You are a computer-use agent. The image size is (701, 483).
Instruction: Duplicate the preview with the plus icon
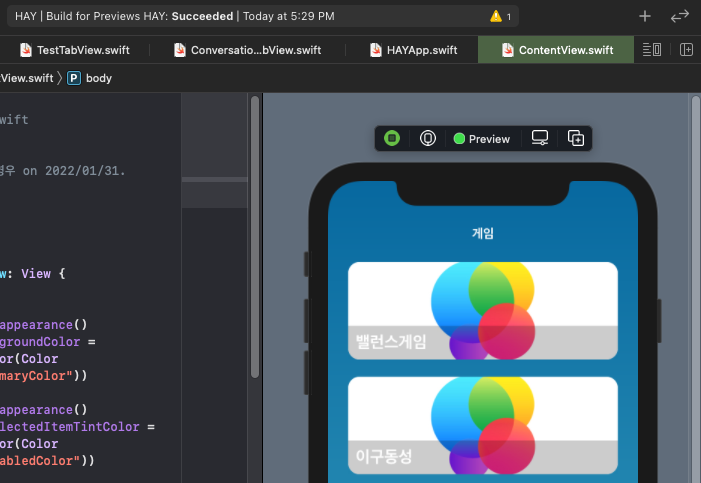576,139
